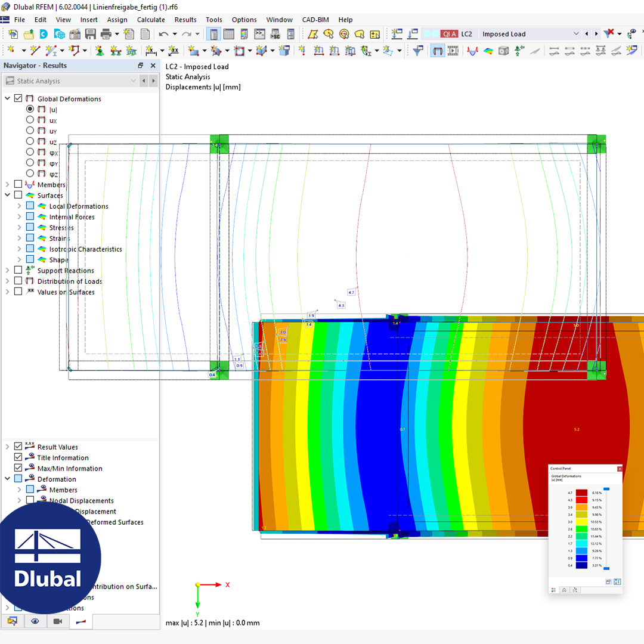Click the dark red 4.7 color swatch
This screenshot has width=644, height=644.
(581, 493)
